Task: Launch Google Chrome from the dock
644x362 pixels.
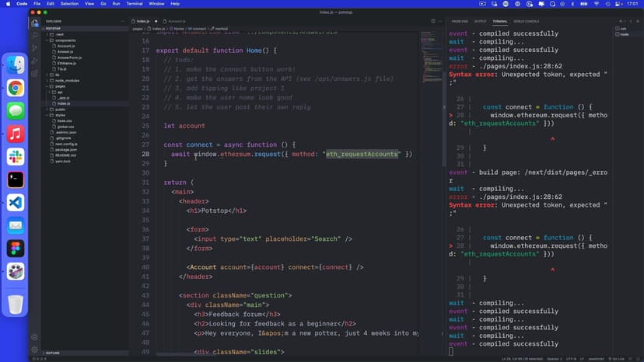Action: (x=16, y=88)
